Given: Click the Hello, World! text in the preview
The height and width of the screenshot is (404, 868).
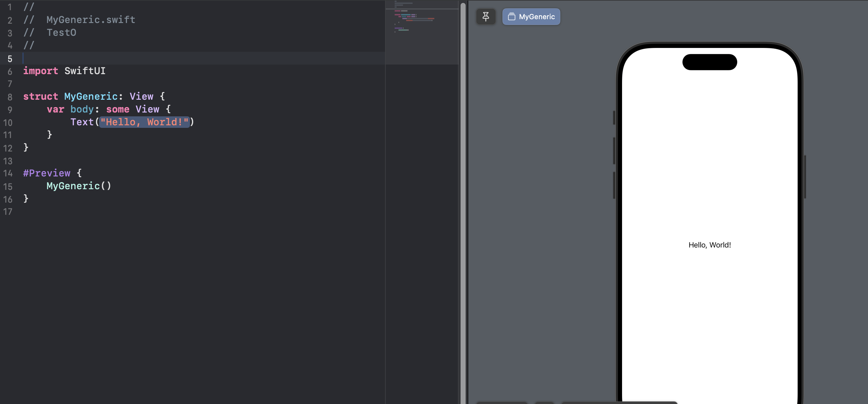Looking at the screenshot, I should pos(709,245).
